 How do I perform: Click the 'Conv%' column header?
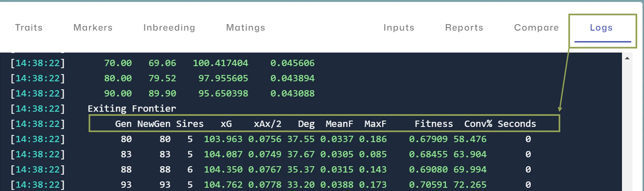[x=478, y=124]
